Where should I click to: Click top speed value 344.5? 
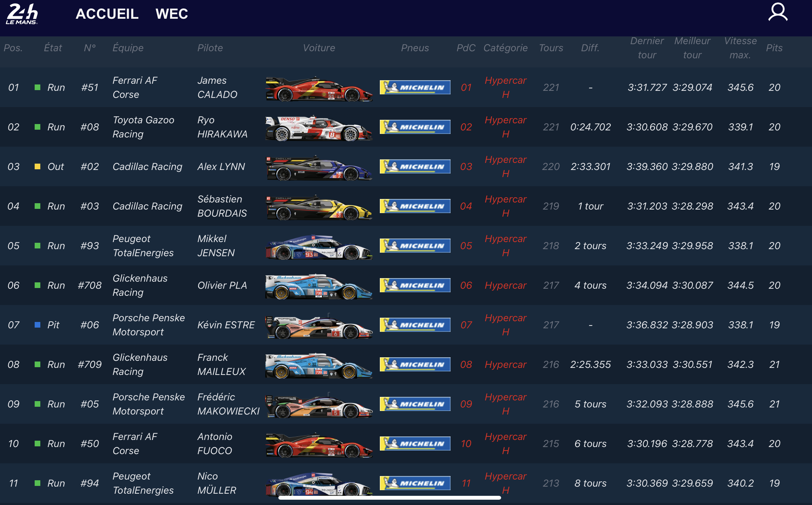[740, 285]
